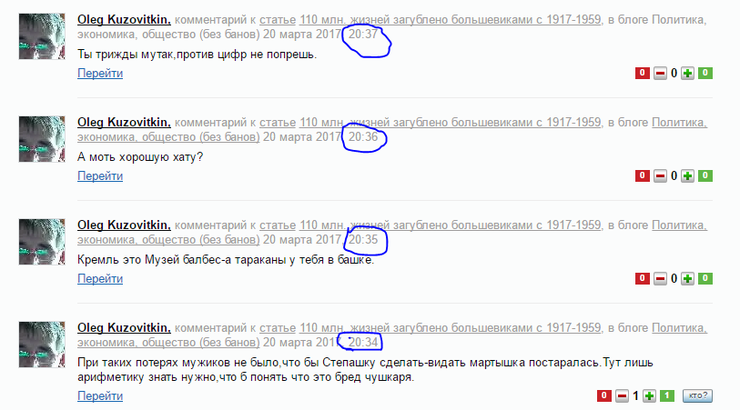
Task: Downvote the 20:35 comment about Кремль
Action: 660,279
